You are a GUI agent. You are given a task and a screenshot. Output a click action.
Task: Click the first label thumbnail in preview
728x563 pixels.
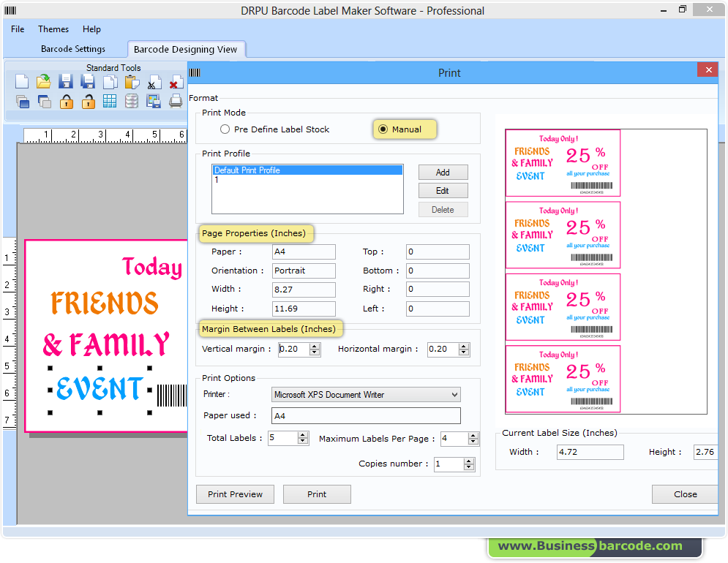click(563, 163)
